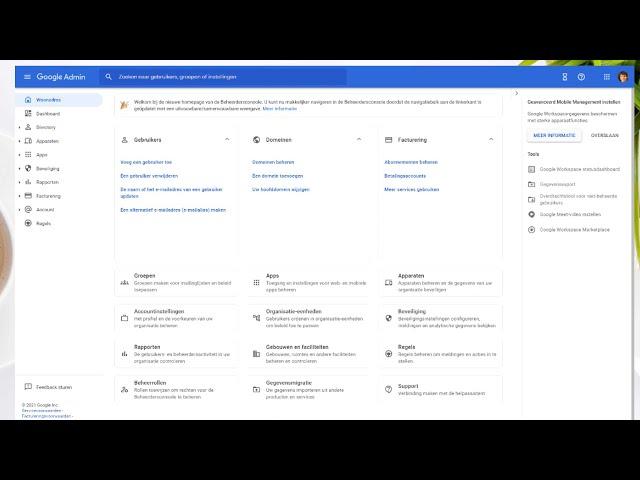Click Meer services gebruiken link

pyautogui.click(x=412, y=189)
